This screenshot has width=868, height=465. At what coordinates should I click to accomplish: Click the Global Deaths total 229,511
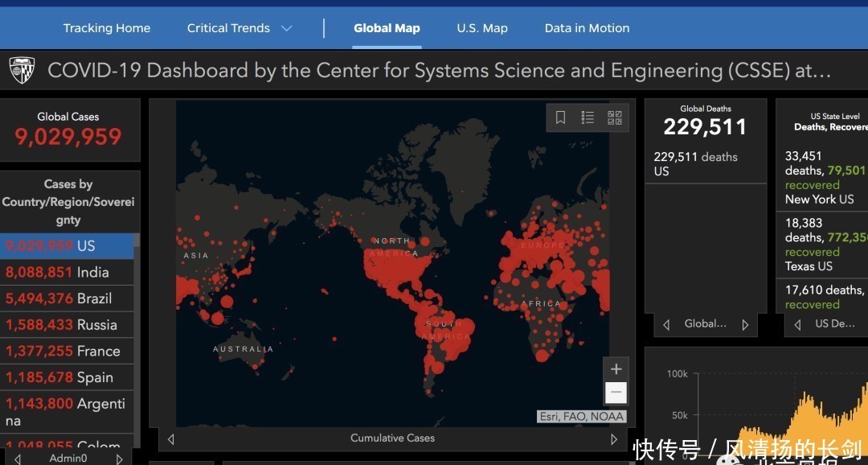[706, 127]
